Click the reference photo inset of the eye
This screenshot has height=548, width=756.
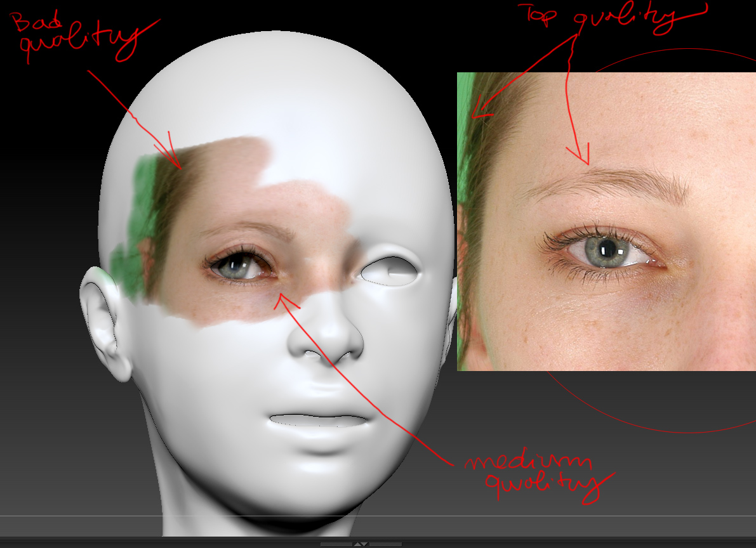tap(603, 222)
